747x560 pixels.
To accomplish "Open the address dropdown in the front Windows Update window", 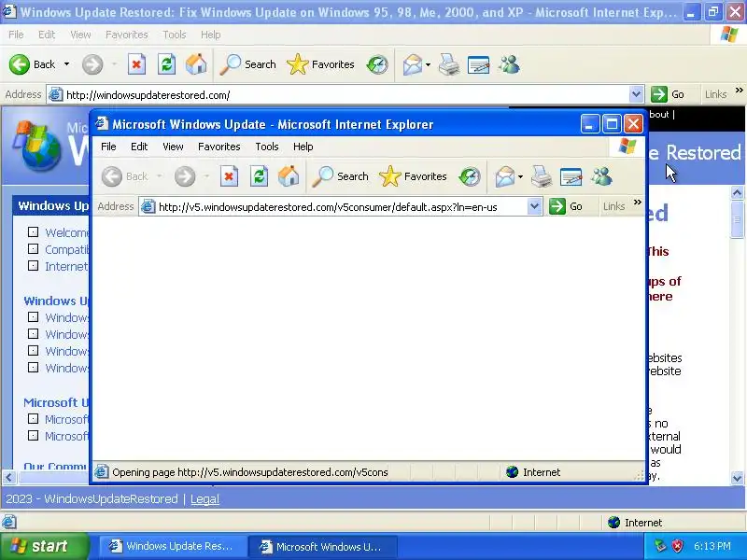I will (534, 206).
